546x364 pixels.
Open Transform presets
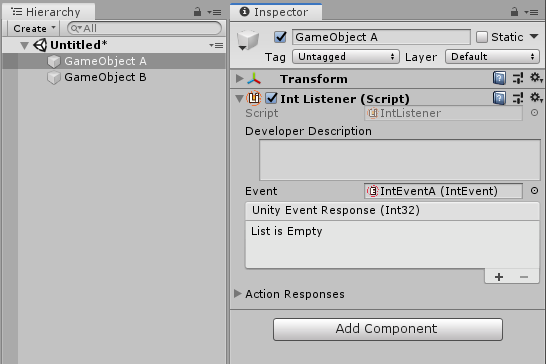click(x=518, y=78)
